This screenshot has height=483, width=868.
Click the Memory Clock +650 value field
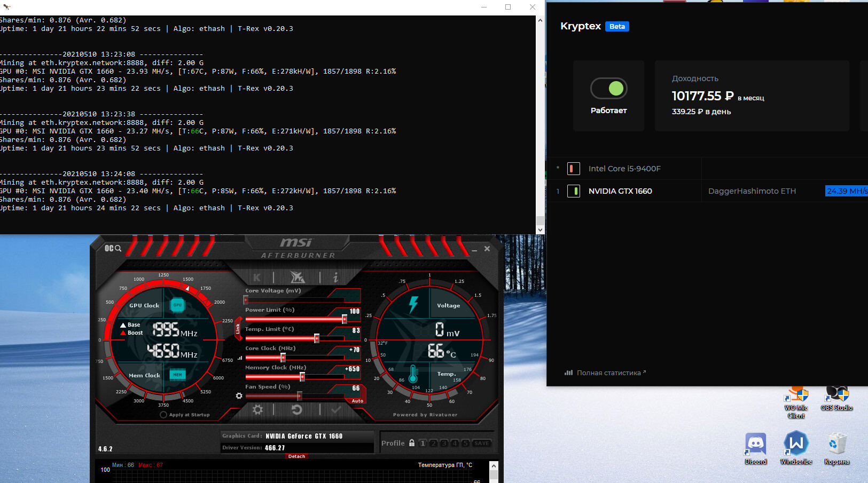coord(352,369)
